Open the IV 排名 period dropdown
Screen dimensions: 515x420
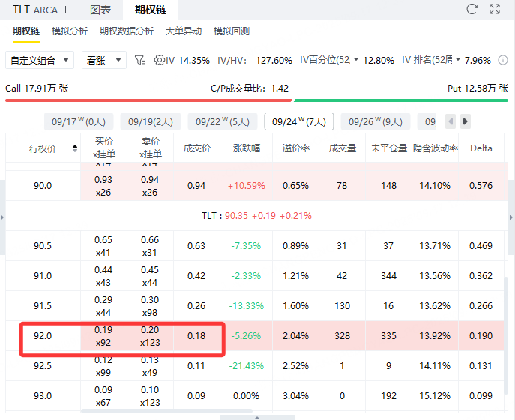[458, 59]
